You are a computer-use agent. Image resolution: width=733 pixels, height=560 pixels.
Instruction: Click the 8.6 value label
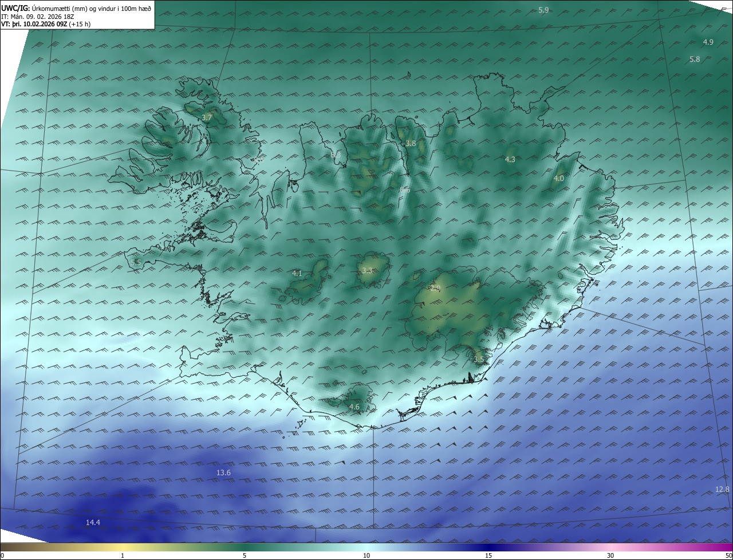coord(405,190)
